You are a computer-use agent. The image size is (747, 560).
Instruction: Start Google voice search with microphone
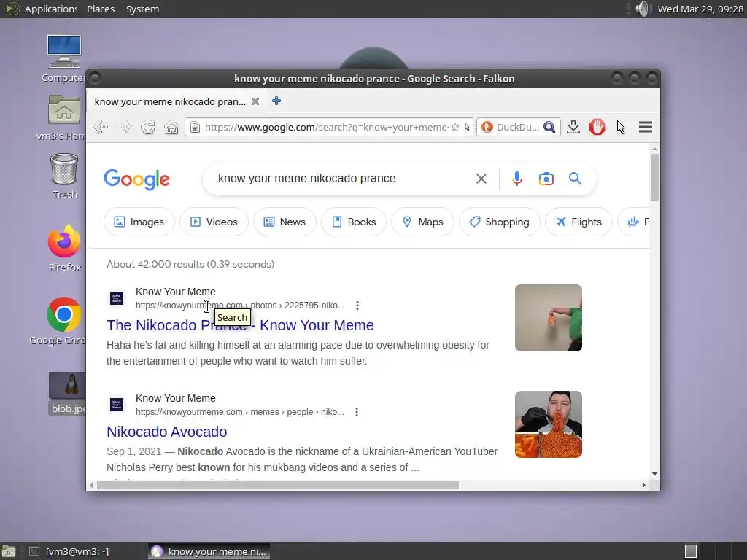click(517, 179)
